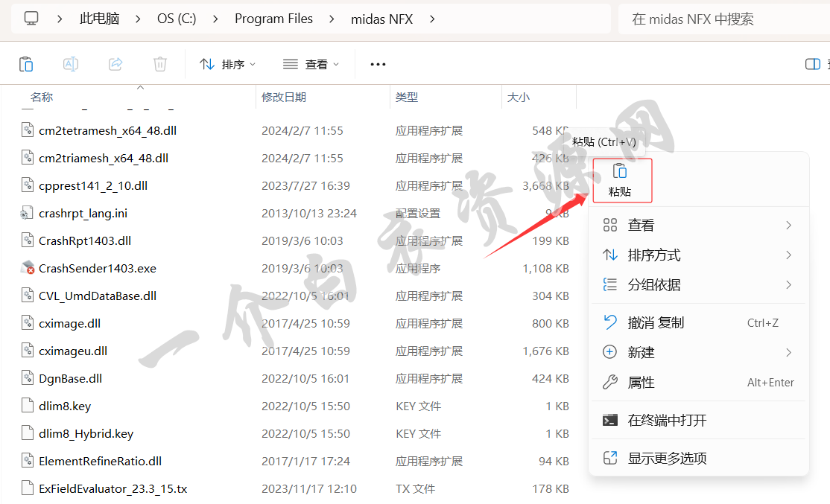This screenshot has height=504, width=830.
Task: Choose 在终端中打开 in the context menu
Action: (698, 421)
